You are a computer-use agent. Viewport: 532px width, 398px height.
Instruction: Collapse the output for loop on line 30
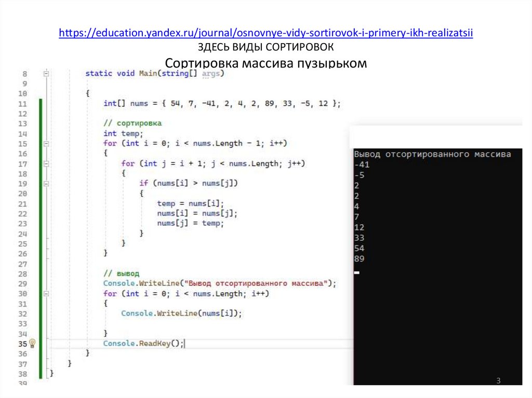pos(46,294)
